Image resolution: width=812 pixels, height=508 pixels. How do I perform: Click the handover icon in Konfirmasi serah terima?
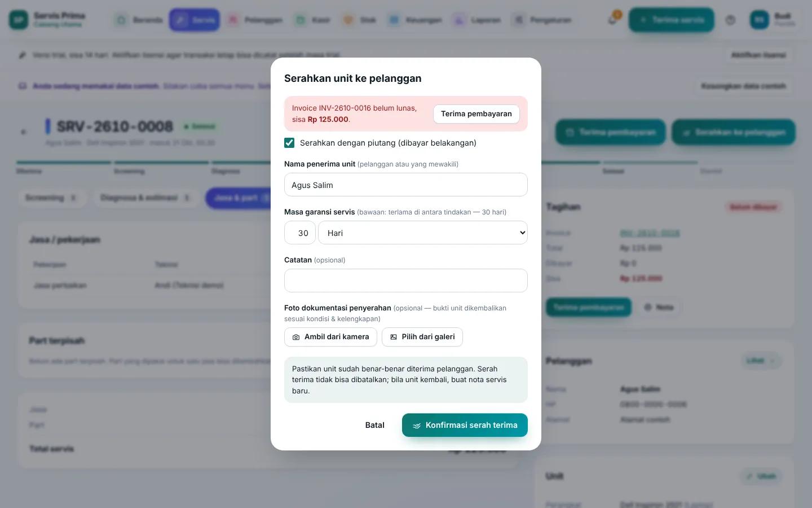pyautogui.click(x=417, y=426)
